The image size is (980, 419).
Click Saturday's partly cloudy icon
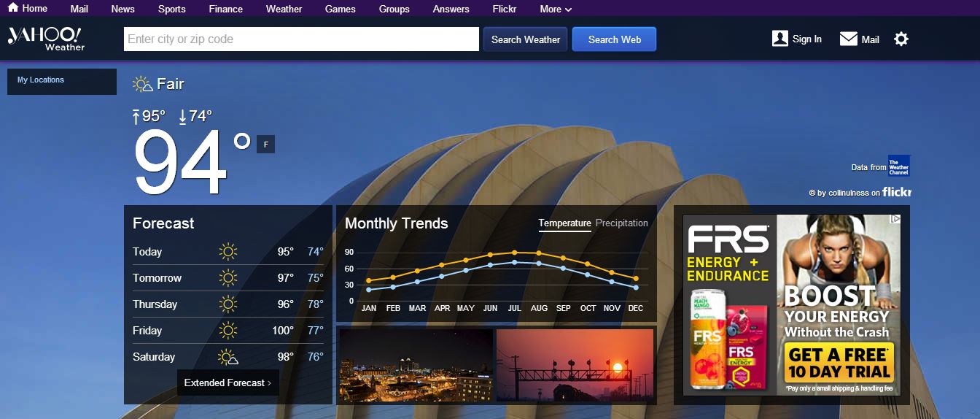point(228,357)
